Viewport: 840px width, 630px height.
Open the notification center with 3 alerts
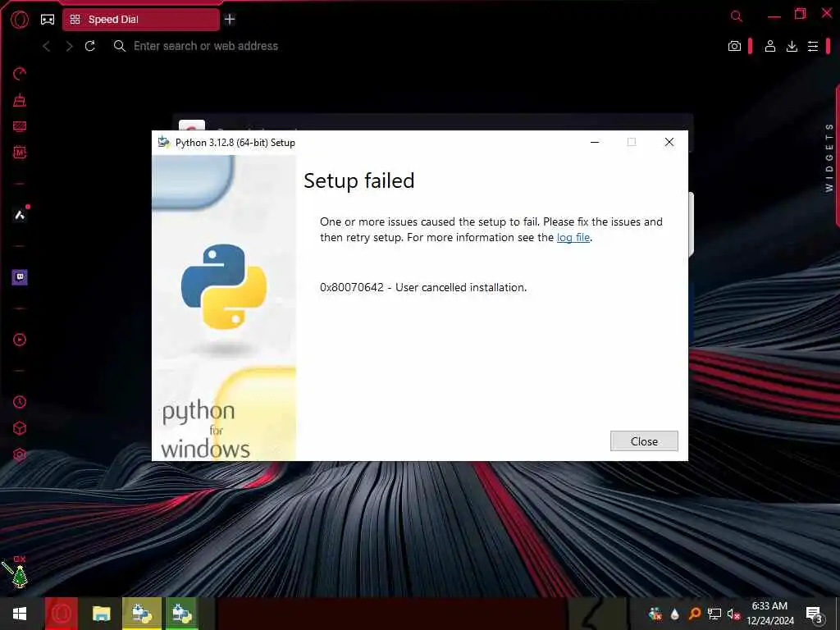click(x=814, y=614)
